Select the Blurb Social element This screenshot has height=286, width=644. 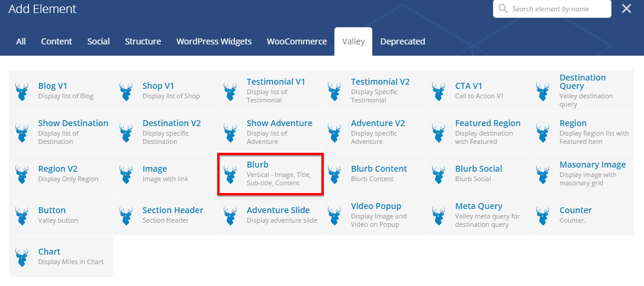pos(478,169)
